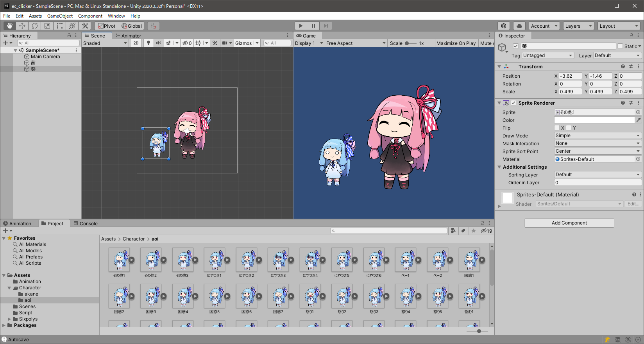Viewport: 644px width, 344px height.
Task: Collapse the Transform component
Action: pyautogui.click(x=499, y=67)
